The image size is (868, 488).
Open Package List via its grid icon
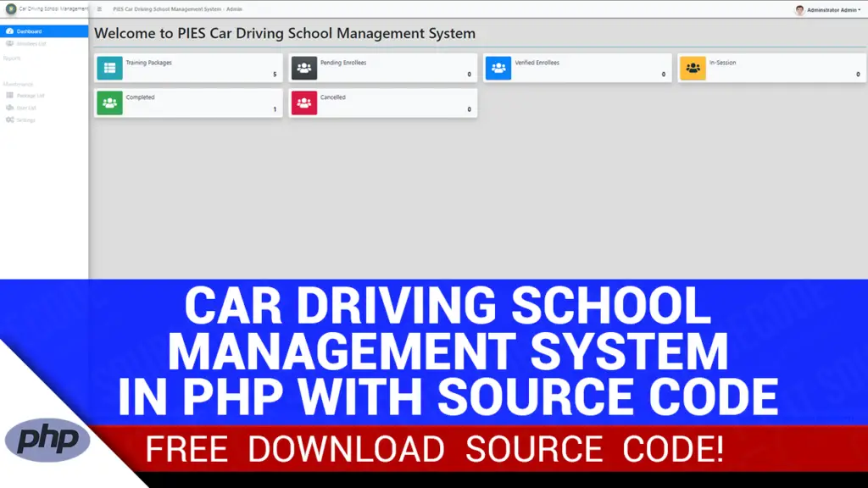tap(9, 95)
